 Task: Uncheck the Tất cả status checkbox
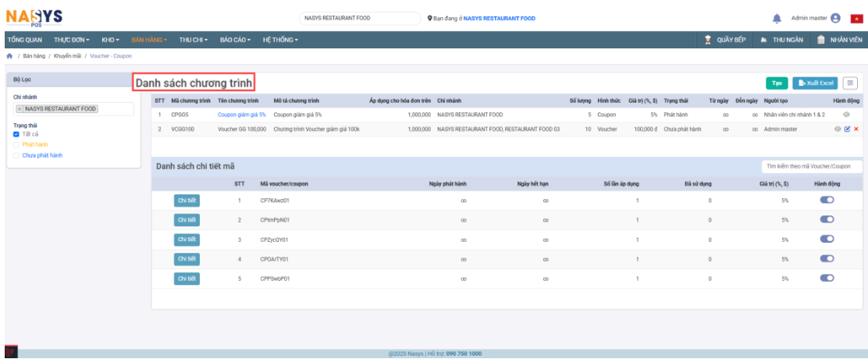(x=17, y=134)
